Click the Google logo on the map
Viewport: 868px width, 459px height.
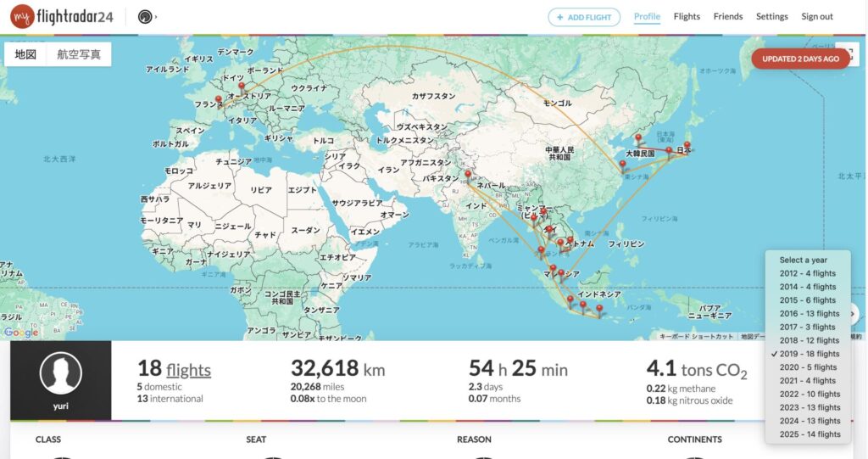(x=20, y=333)
